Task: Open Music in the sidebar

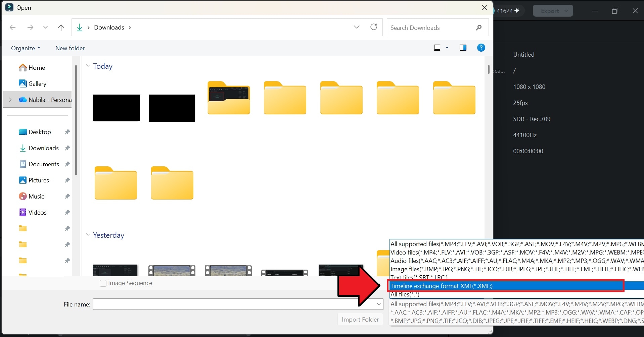Action: (36, 196)
